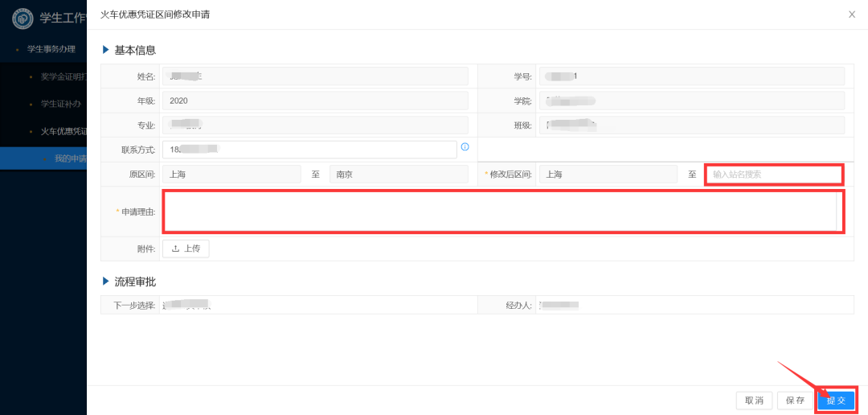868x415 pixels.
Task: Close the 火车优惠凭证区间修改申请 dialog
Action: [x=852, y=14]
